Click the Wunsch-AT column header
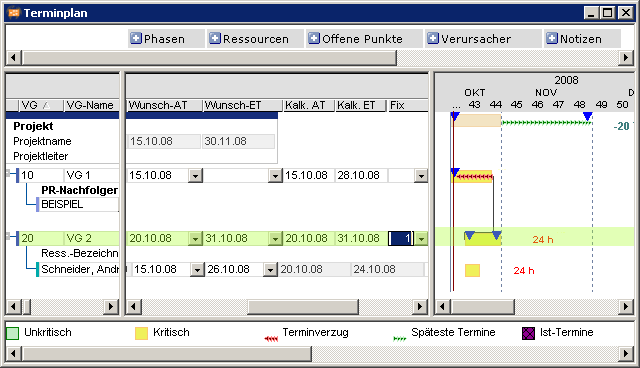This screenshot has width=640, height=368. (164, 105)
